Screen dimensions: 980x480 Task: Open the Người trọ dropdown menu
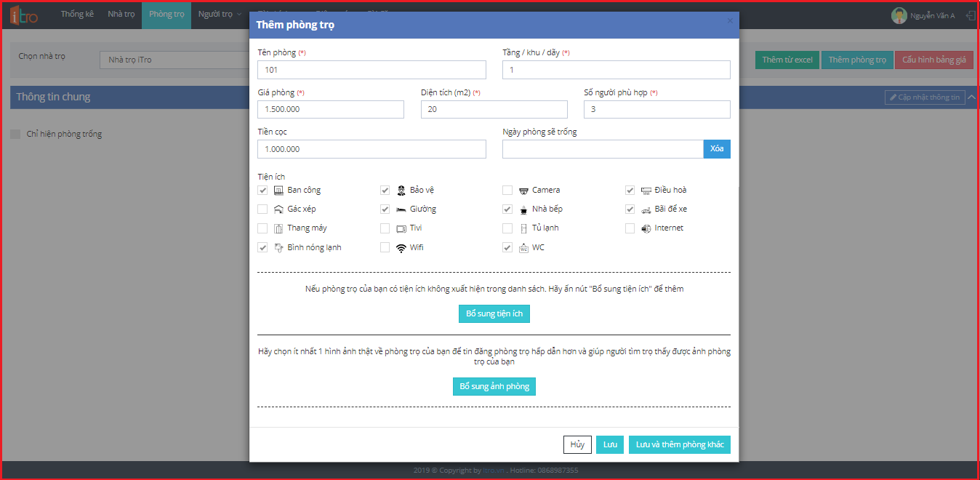220,15
